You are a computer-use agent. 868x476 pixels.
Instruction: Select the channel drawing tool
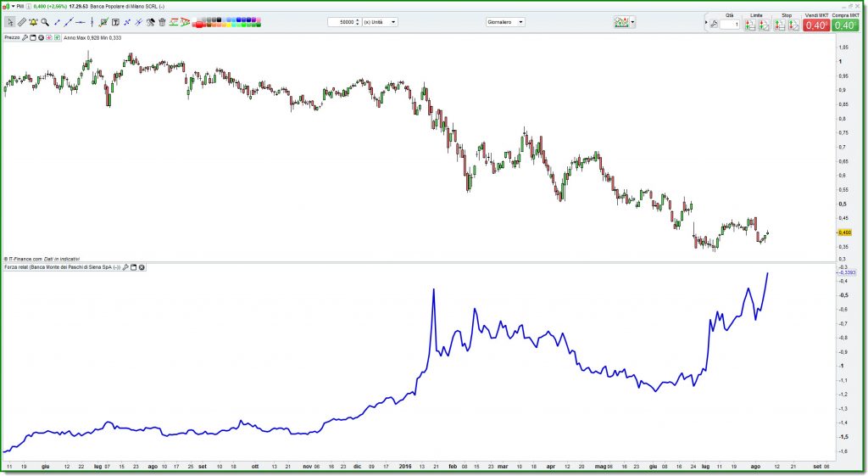tap(174, 22)
